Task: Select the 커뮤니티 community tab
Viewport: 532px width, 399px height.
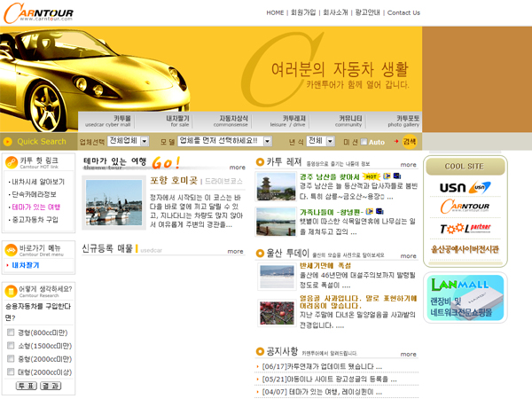Action: pyautogui.click(x=348, y=121)
